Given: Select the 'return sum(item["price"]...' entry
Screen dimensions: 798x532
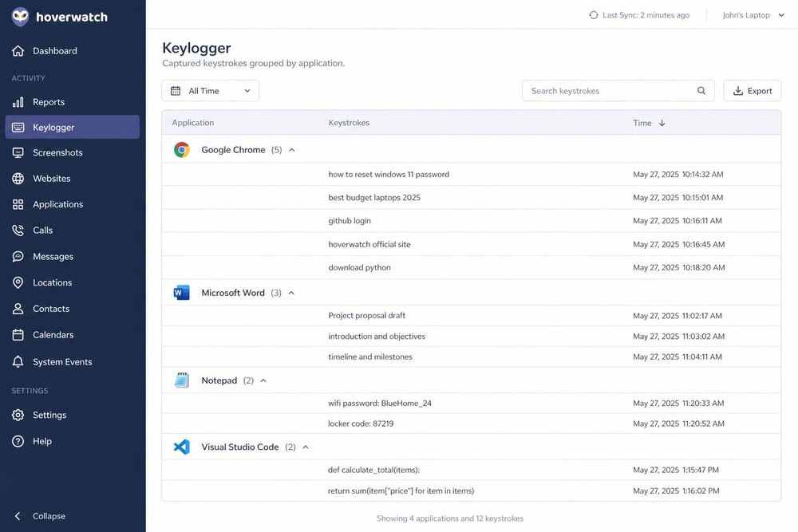Looking at the screenshot, I should pyautogui.click(x=472, y=491).
